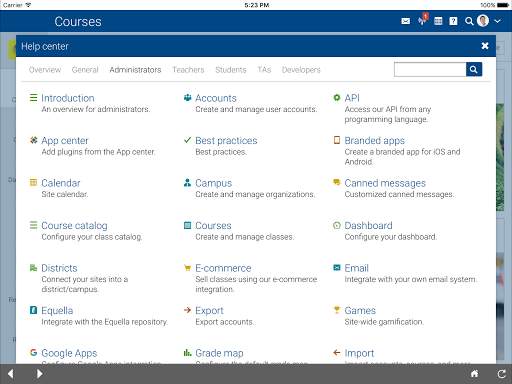This screenshot has width=512, height=384.
Task: Click the E-commerce cart icon
Action: coord(188,268)
